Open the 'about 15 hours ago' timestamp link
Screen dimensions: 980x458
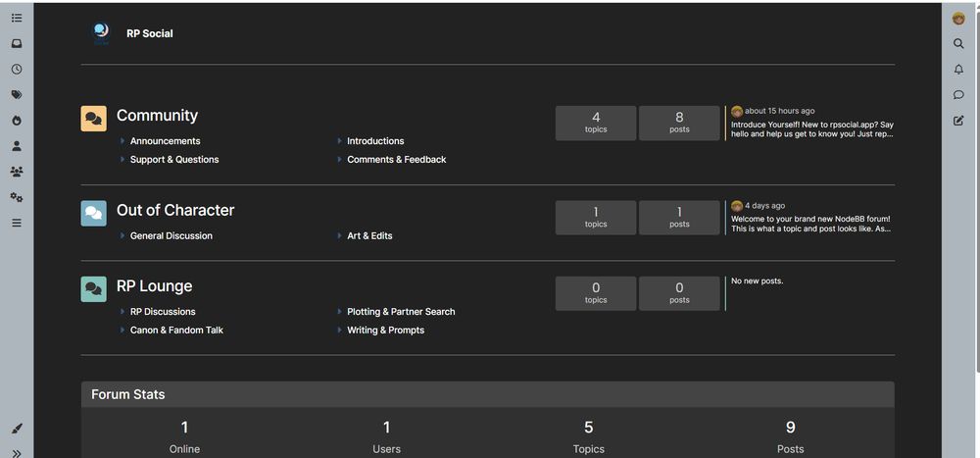pos(779,111)
